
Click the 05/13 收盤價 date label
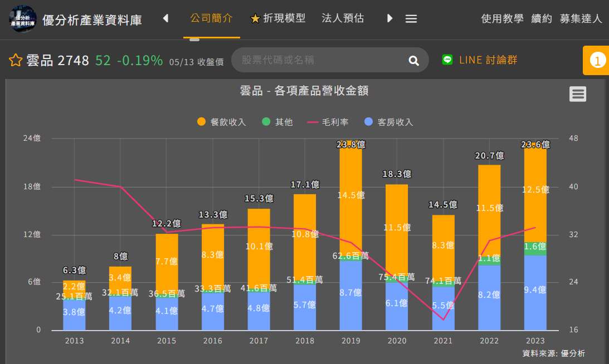click(196, 62)
